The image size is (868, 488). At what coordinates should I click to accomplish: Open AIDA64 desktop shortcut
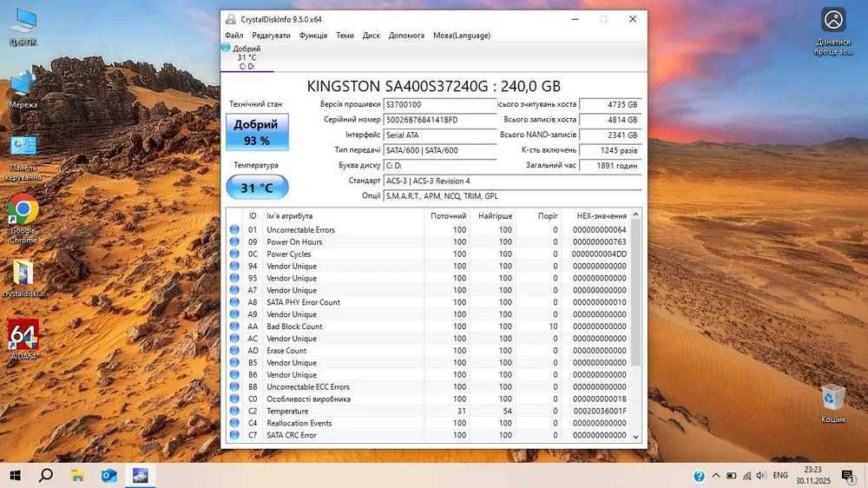coord(23,340)
